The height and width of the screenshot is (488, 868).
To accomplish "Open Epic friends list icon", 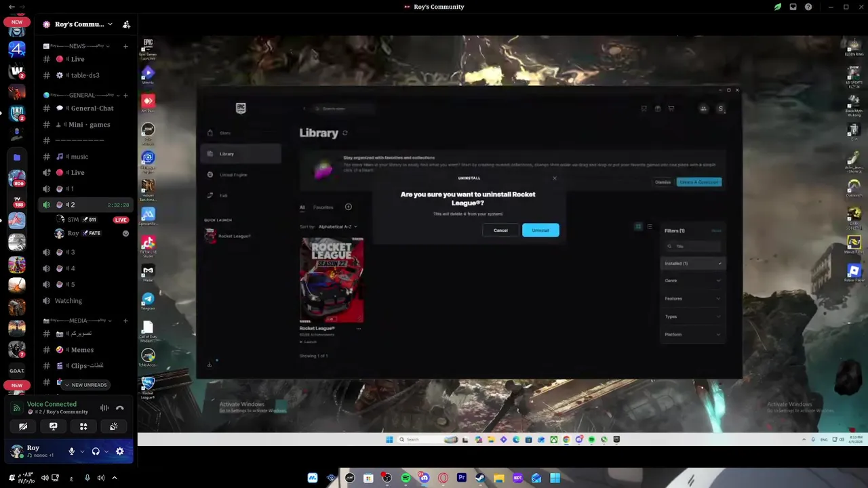I will tap(703, 108).
